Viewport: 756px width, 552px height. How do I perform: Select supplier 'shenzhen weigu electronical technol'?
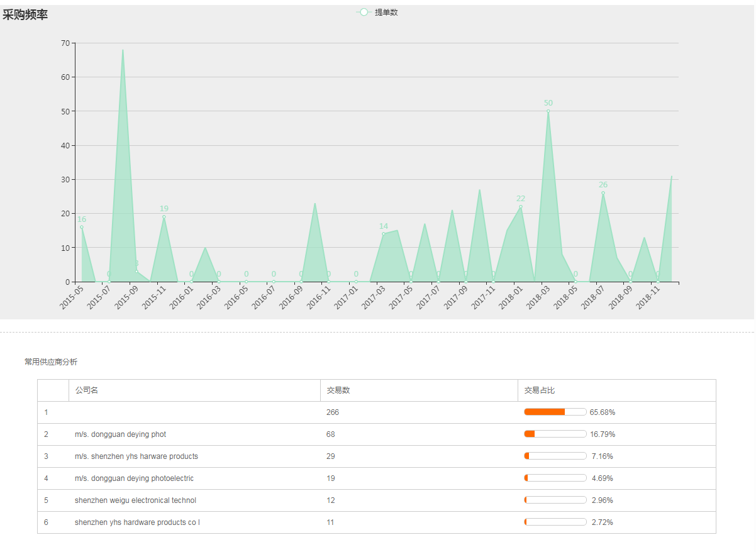[x=136, y=500]
